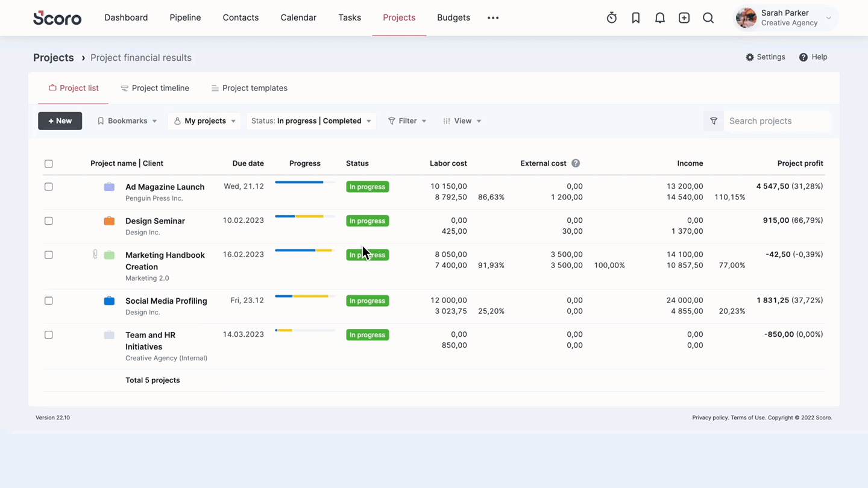Click the funnel icon beside search field
868x488 pixels.
pyautogui.click(x=714, y=121)
